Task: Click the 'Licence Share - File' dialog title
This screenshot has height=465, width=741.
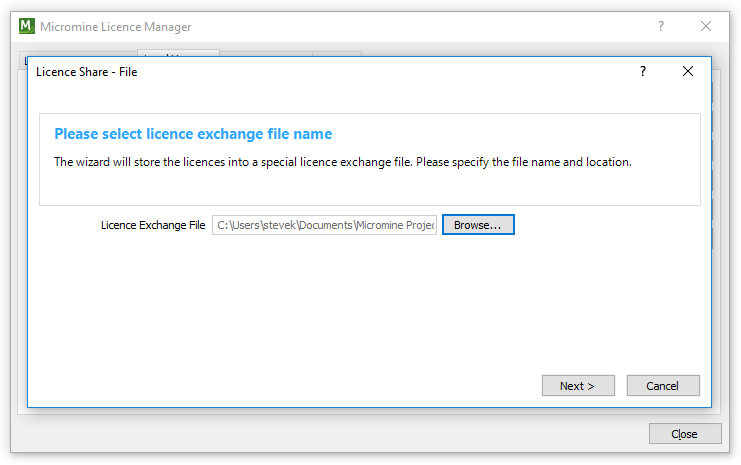Action: [x=86, y=72]
